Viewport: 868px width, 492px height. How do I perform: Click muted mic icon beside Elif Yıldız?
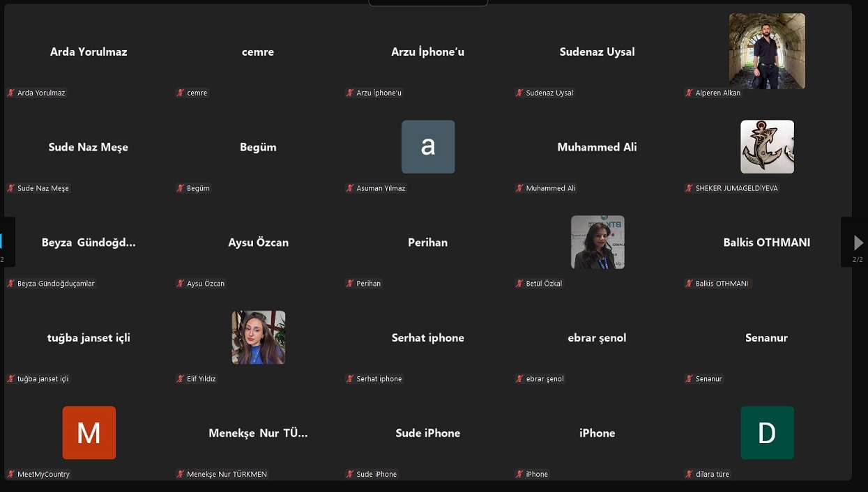point(181,379)
